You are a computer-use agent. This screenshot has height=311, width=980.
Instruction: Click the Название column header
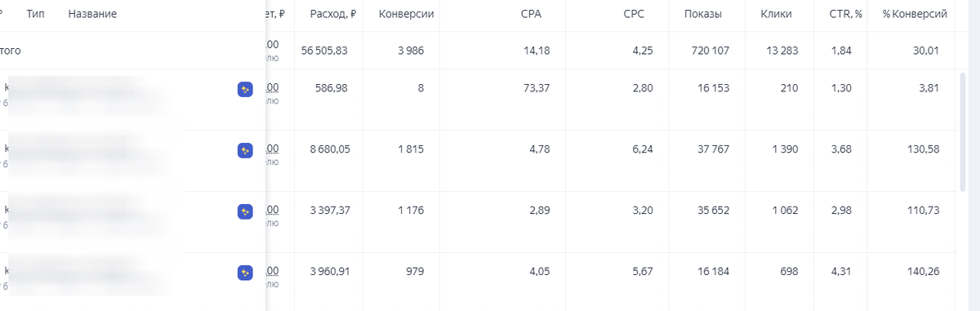click(x=92, y=15)
